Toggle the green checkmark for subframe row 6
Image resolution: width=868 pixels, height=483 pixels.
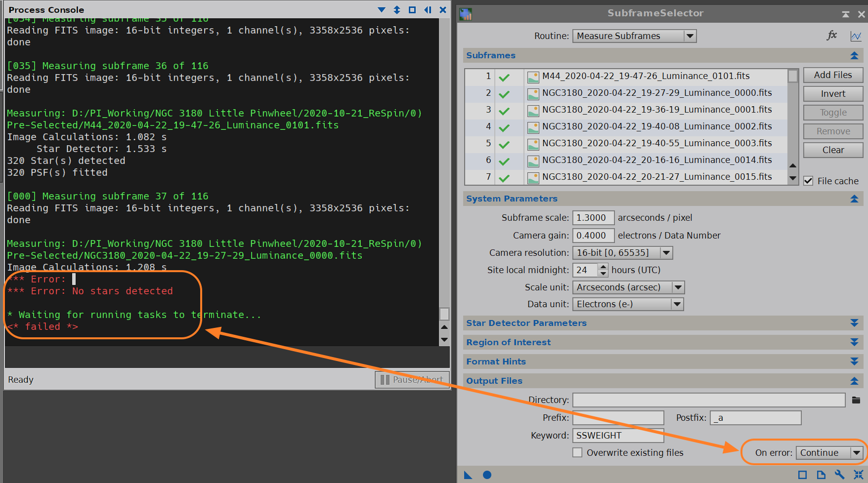coord(504,161)
